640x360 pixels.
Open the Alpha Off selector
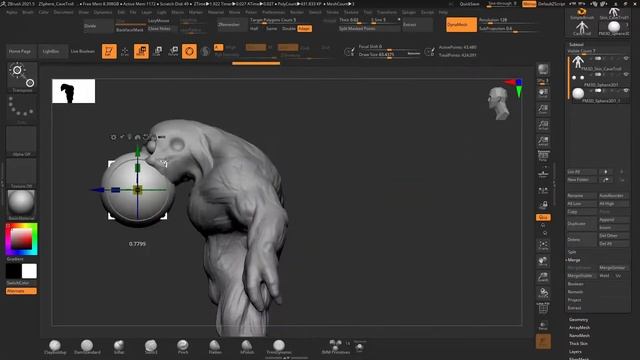(21, 141)
